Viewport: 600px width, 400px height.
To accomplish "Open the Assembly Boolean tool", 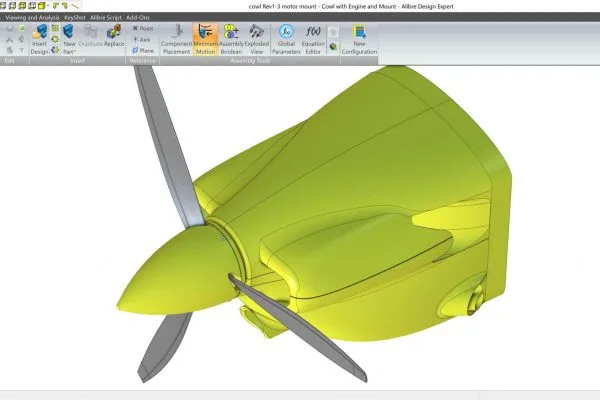I will 231,39.
